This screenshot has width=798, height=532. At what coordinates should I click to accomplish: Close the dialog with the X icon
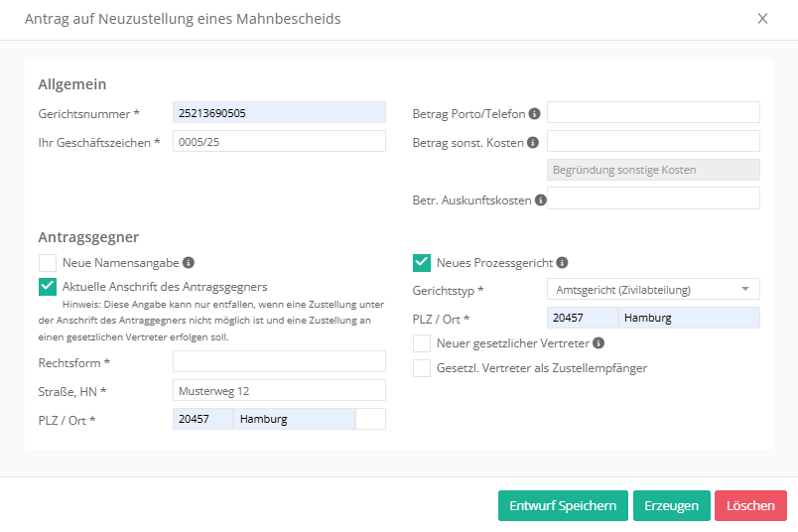pyautogui.click(x=762, y=18)
